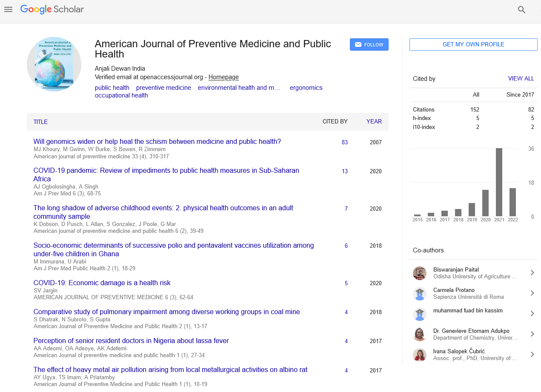541x392 pixels.
Task: Click muhammad fuad bin kassim's avatar
Action: (x=420, y=314)
